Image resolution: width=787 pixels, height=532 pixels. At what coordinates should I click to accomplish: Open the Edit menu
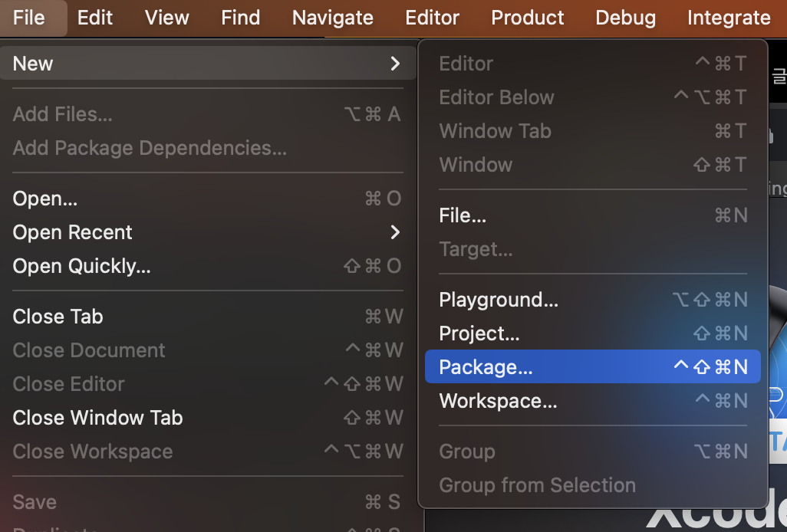pyautogui.click(x=95, y=18)
